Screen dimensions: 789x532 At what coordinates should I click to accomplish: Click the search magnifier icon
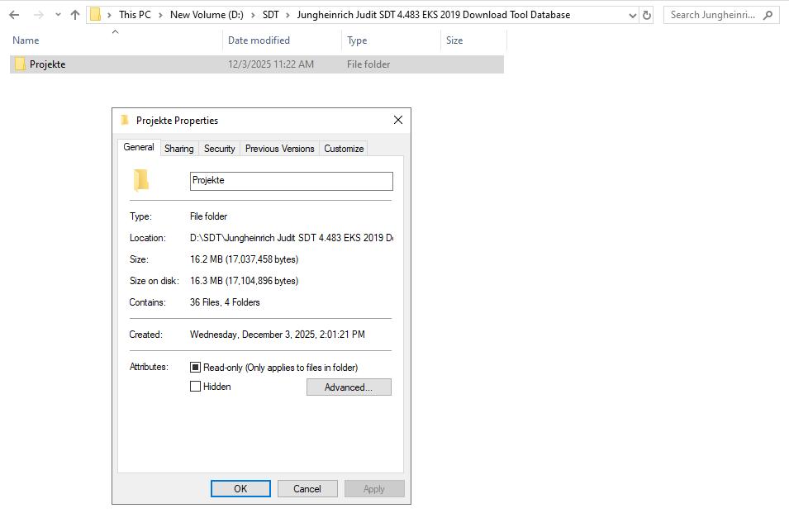[x=768, y=15]
